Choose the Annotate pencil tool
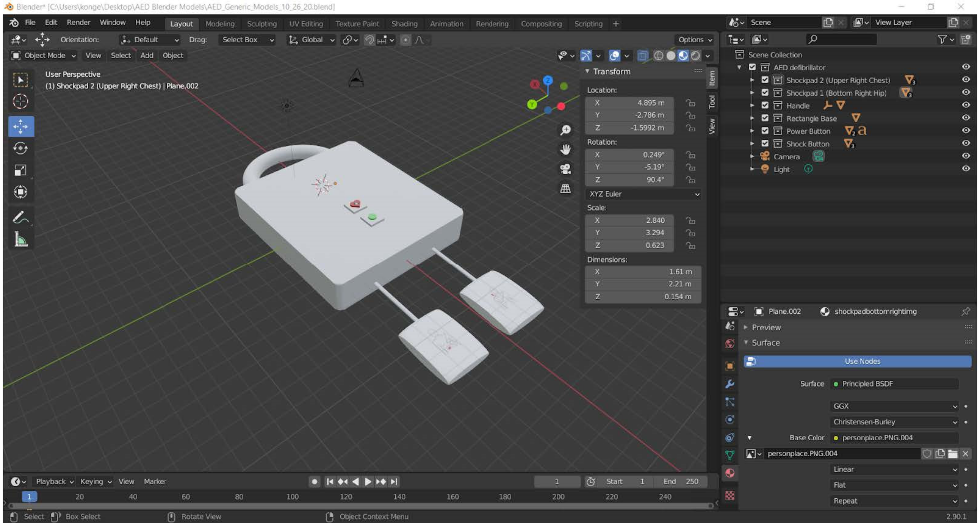The width and height of the screenshot is (980, 525). pyautogui.click(x=20, y=218)
